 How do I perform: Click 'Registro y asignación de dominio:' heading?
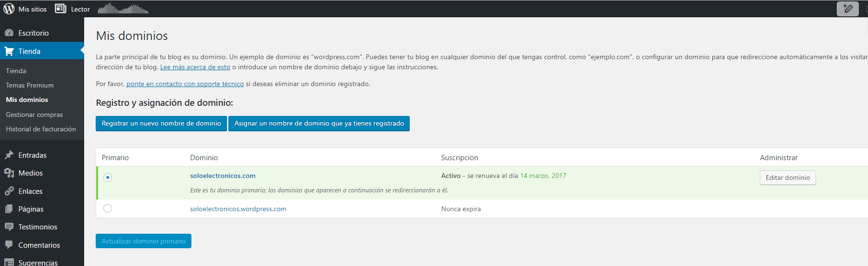pos(164,102)
